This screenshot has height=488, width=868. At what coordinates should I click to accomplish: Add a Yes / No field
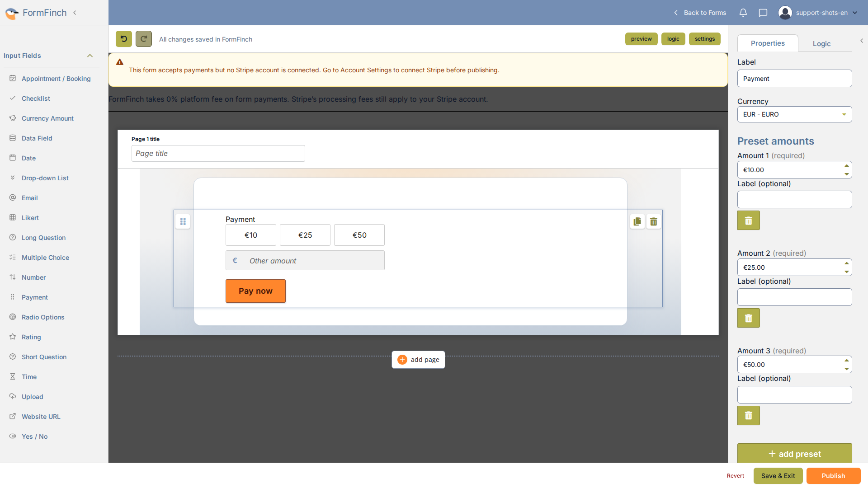point(34,436)
